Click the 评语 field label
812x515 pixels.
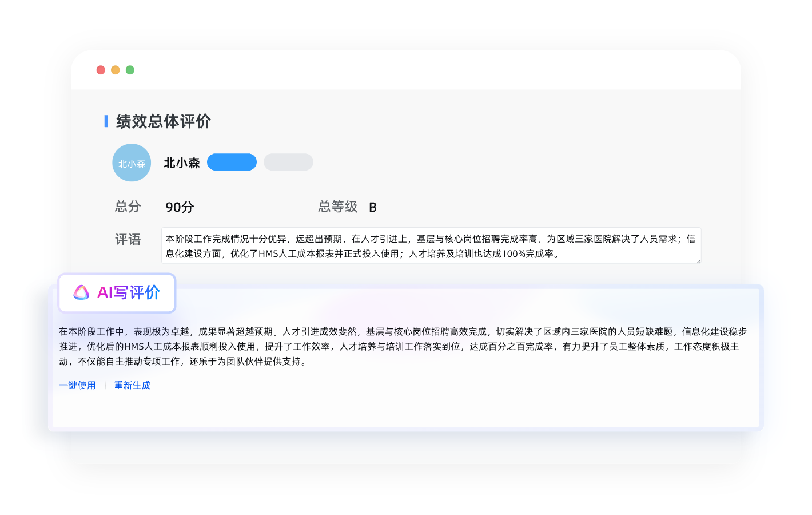pos(128,239)
